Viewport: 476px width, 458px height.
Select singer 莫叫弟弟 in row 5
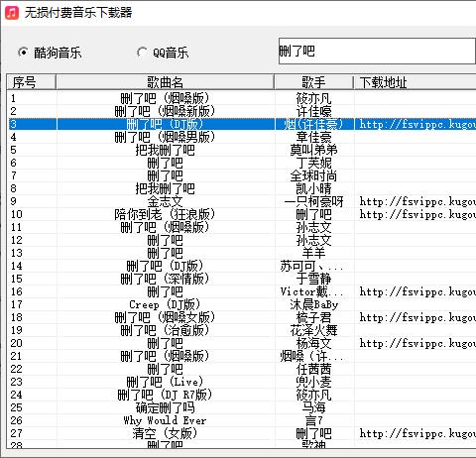click(x=313, y=150)
